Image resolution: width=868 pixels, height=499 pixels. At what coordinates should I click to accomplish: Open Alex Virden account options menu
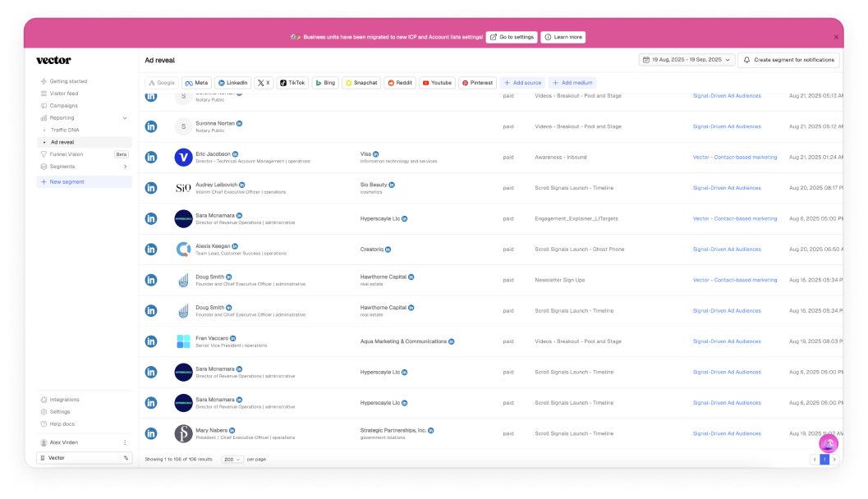125,442
